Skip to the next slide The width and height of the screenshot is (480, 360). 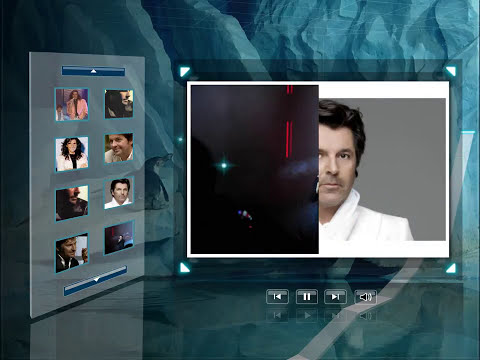(x=335, y=297)
